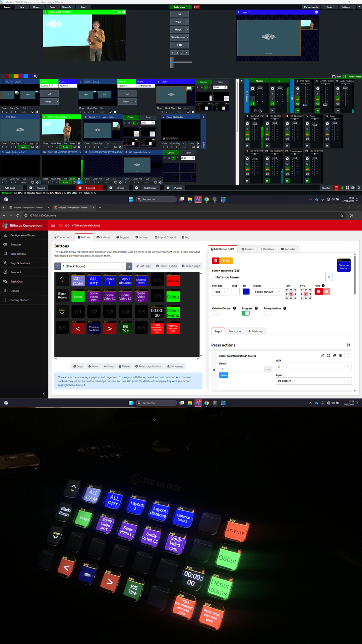Screen dimensions: 362x644
Task: Click the font 'A' icon beside text field
Action: click(x=329, y=277)
